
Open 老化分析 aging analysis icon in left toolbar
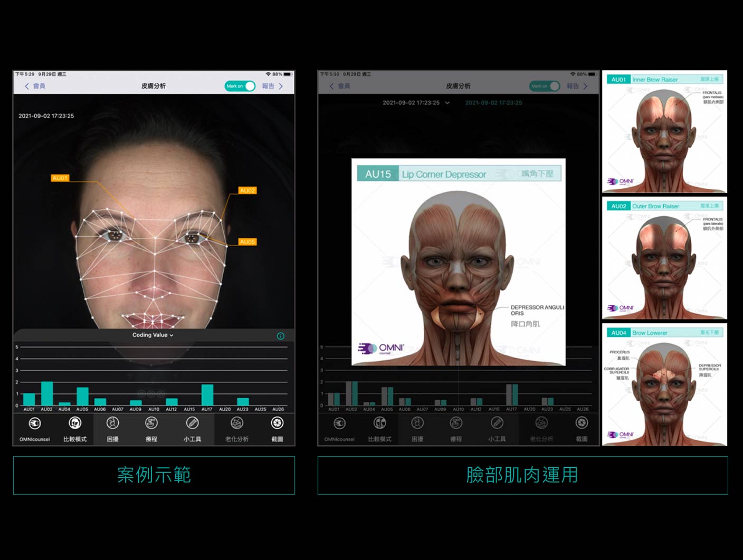(x=237, y=423)
